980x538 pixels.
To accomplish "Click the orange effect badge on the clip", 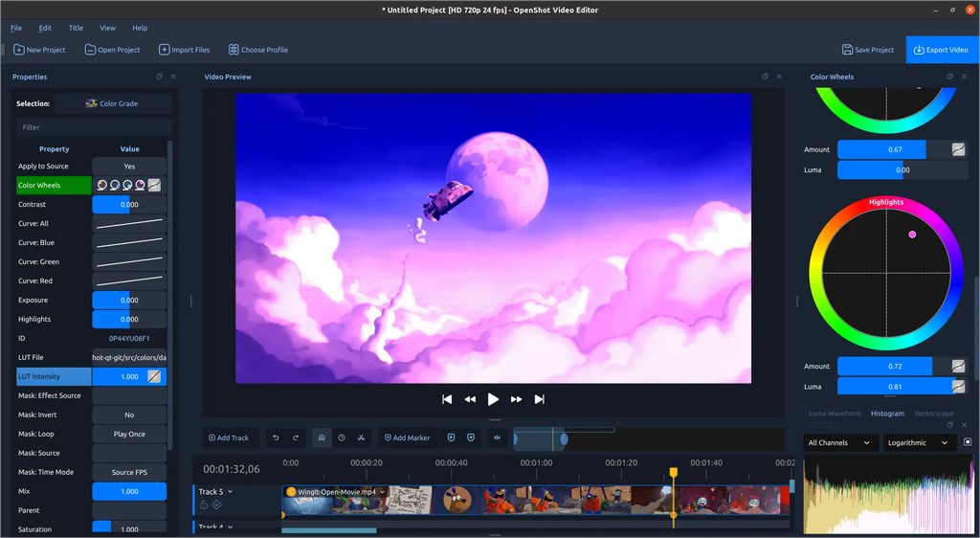I will click(x=291, y=492).
